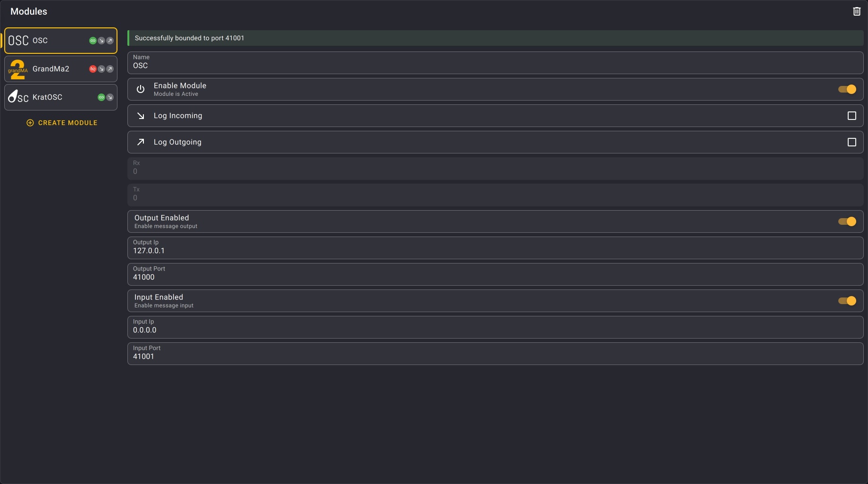Image resolution: width=868 pixels, height=484 pixels.
Task: Click red unlinked status icon on GrandMa2
Action: click(93, 69)
